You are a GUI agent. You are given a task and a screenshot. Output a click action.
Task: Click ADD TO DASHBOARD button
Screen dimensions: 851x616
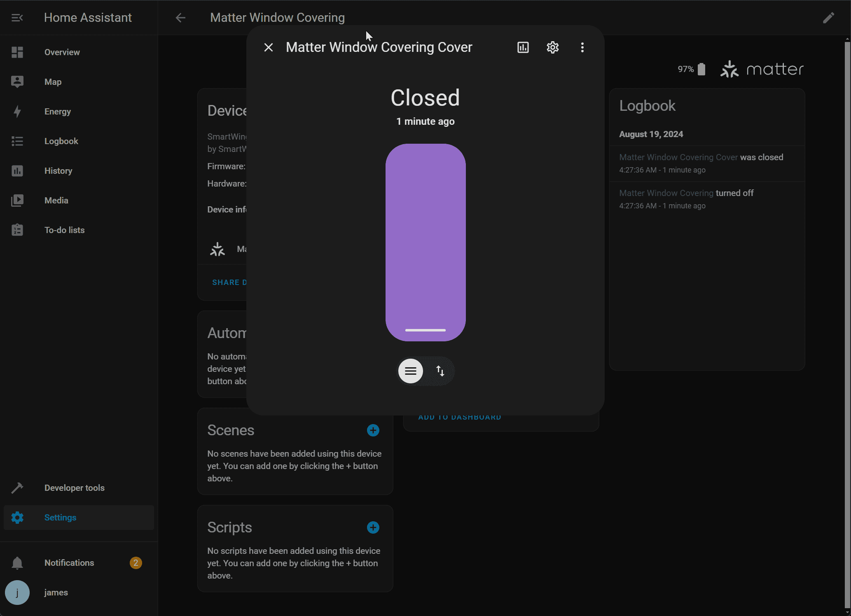[460, 418]
